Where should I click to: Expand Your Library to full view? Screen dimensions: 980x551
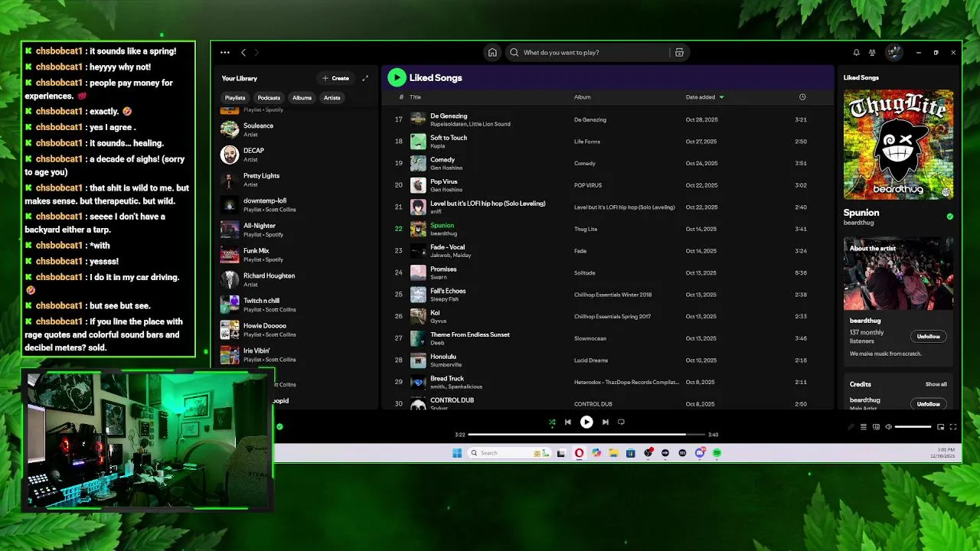[365, 78]
